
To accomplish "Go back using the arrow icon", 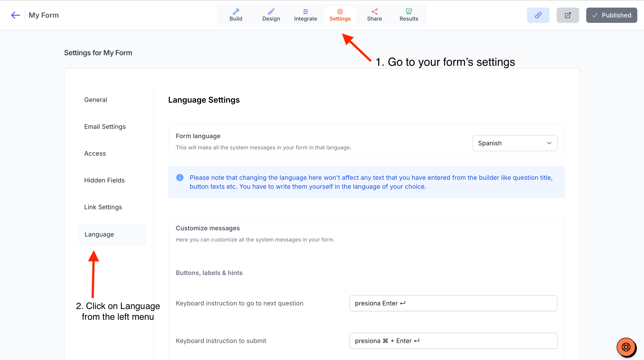I will pyautogui.click(x=15, y=15).
